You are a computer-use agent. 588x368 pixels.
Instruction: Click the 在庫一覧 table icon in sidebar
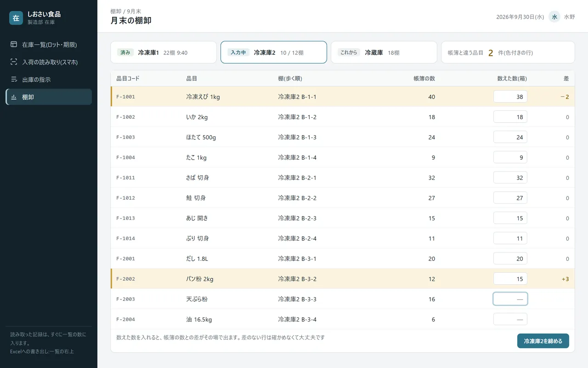14,45
